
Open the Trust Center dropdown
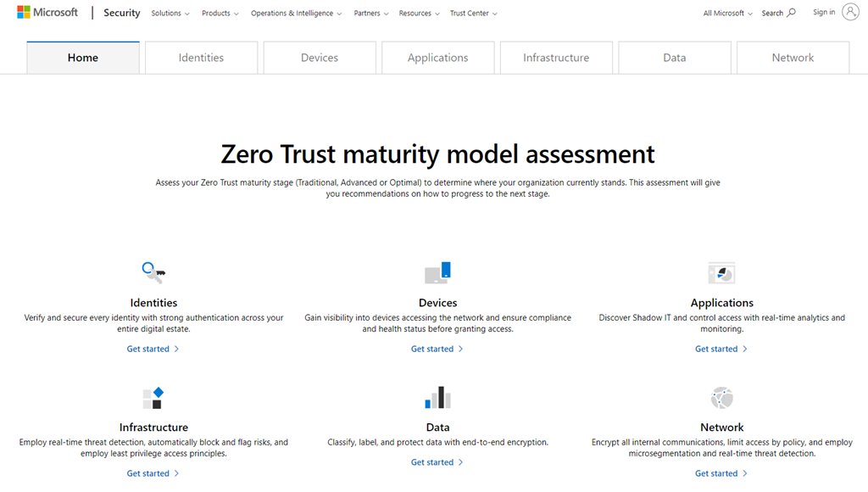point(473,14)
